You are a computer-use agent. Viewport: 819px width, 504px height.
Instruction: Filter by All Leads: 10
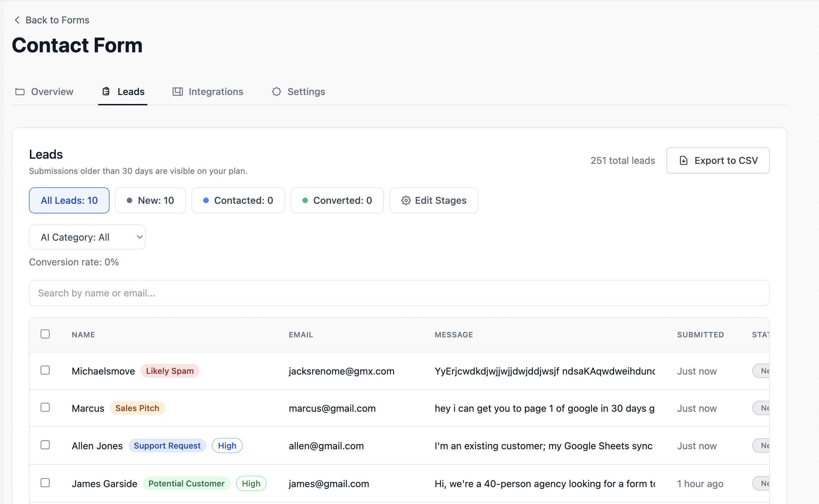(x=69, y=200)
